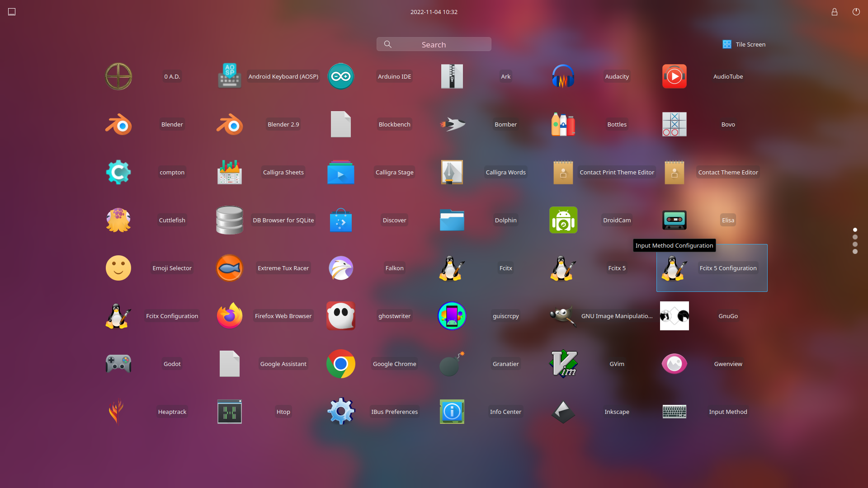Viewport: 868px width, 488px height.
Task: Launch the DroidCam android icon
Action: (x=563, y=220)
